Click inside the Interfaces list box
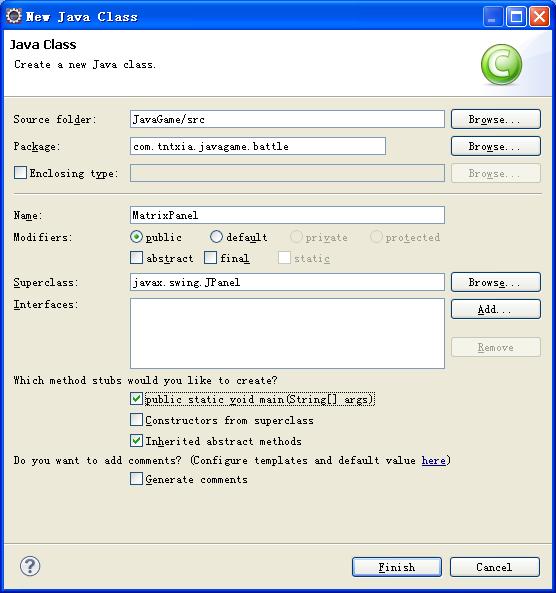Image resolution: width=556 pixels, height=593 pixels. [x=287, y=333]
